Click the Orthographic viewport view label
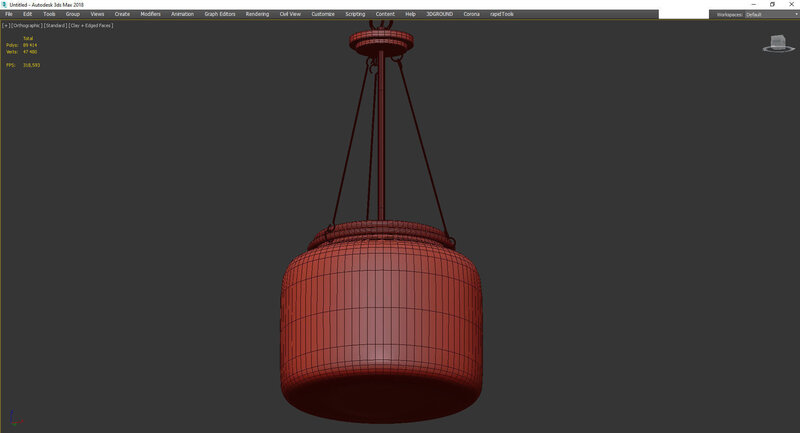 [25, 25]
